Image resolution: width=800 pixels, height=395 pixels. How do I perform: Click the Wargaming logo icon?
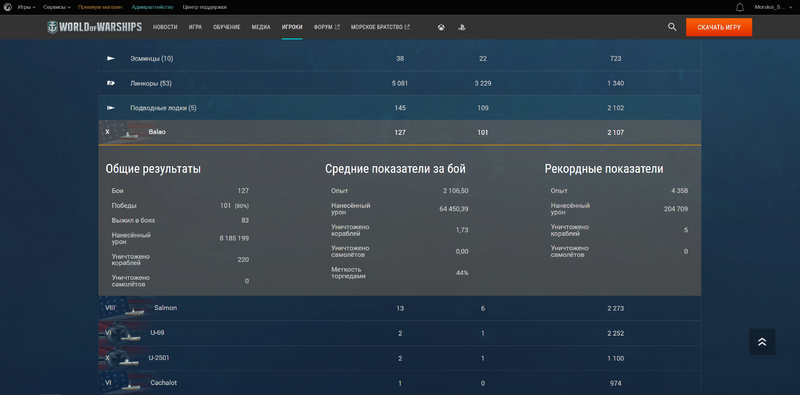(8, 7)
